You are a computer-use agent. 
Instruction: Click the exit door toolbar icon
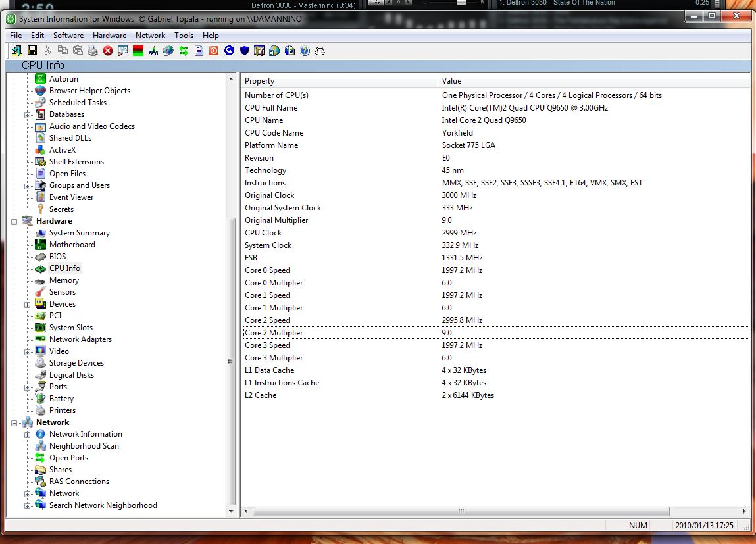(x=17, y=51)
